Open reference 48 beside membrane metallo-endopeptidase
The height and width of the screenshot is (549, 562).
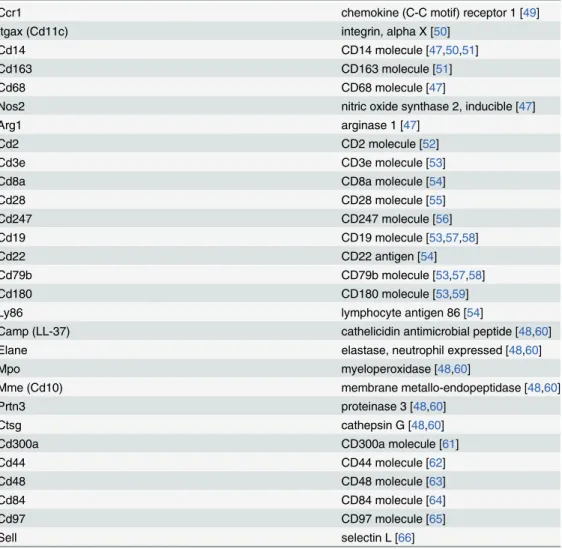pos(534,388)
